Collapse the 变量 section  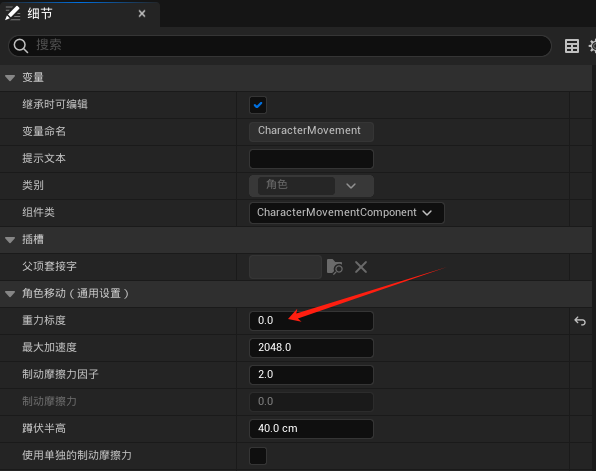point(10,78)
